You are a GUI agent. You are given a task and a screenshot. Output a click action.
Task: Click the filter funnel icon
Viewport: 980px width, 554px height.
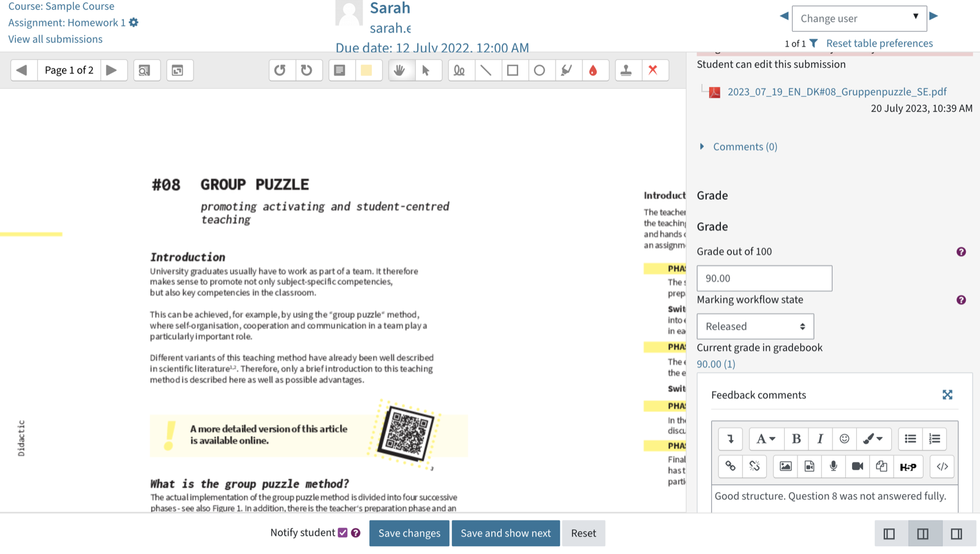point(813,43)
